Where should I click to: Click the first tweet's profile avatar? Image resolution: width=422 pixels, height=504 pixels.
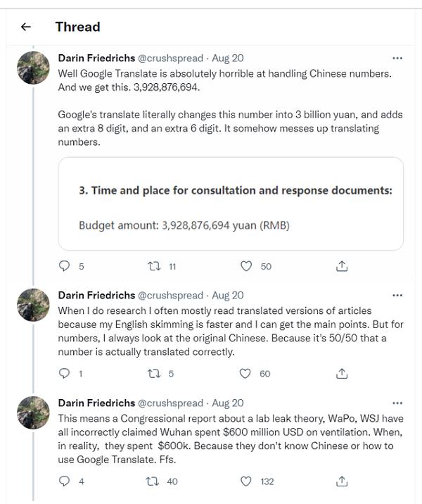33,68
